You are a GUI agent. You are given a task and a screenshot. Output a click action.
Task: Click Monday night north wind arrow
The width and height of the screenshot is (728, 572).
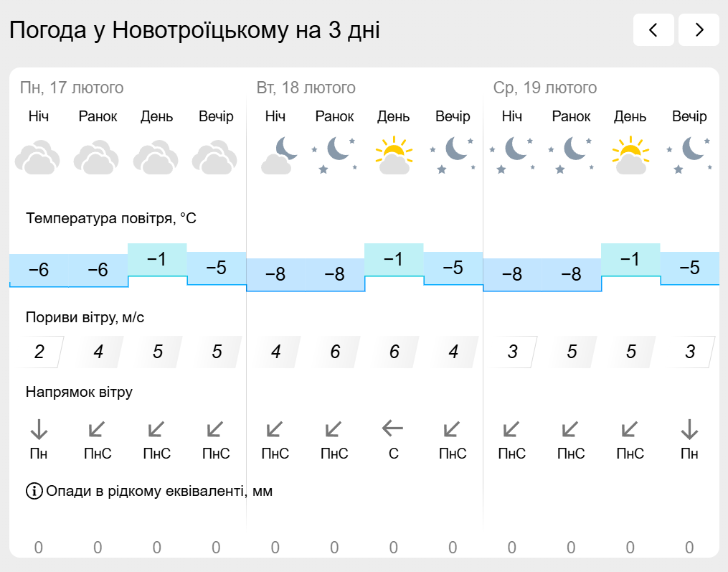point(39,429)
